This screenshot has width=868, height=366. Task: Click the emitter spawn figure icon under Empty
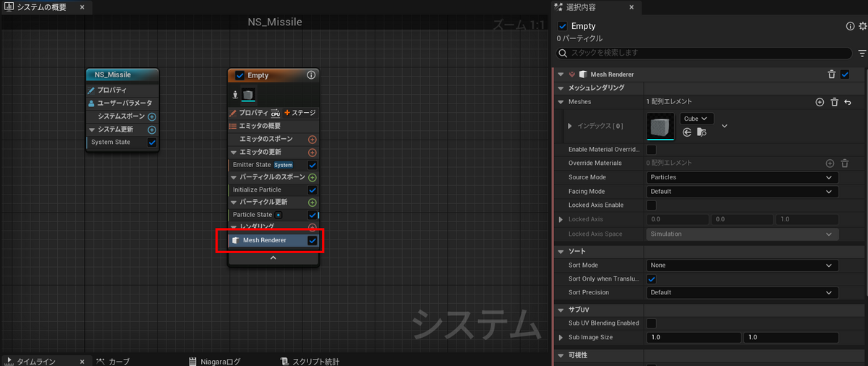click(234, 95)
